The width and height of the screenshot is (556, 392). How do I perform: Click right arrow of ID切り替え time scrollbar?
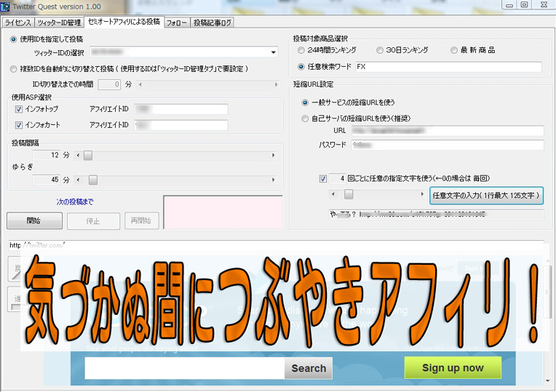tap(276, 84)
